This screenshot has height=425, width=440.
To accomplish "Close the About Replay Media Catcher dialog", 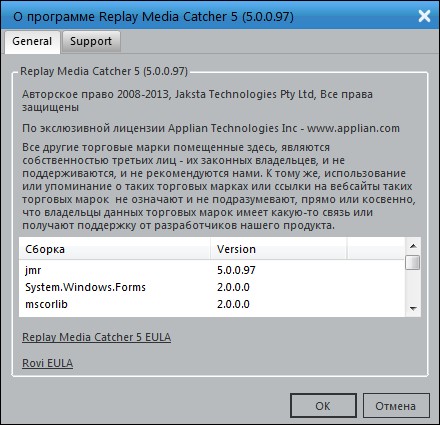I will (424, 16).
